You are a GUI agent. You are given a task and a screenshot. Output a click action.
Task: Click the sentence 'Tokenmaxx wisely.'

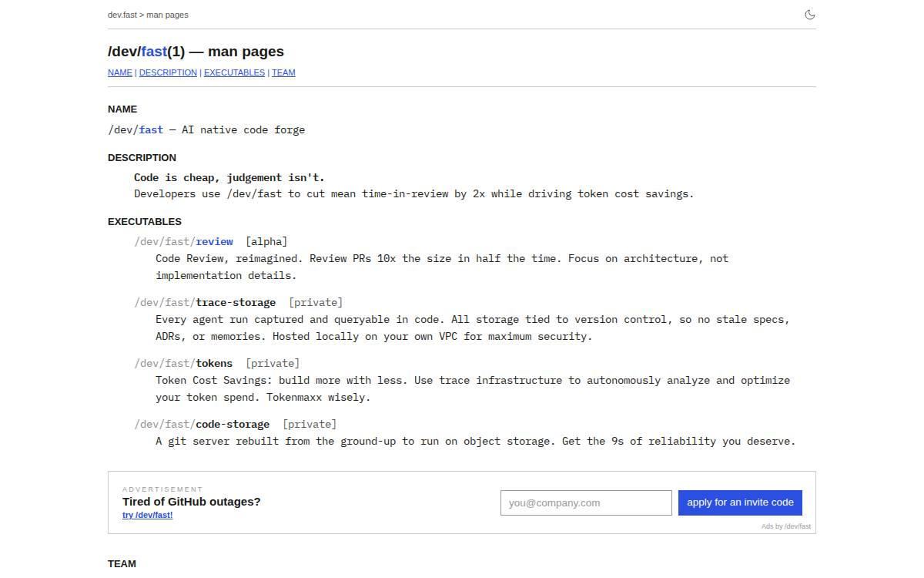[x=318, y=397]
